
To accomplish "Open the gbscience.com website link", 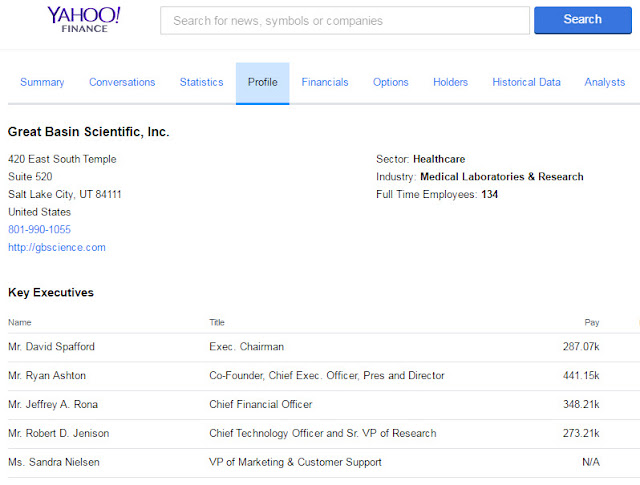I will pos(56,247).
